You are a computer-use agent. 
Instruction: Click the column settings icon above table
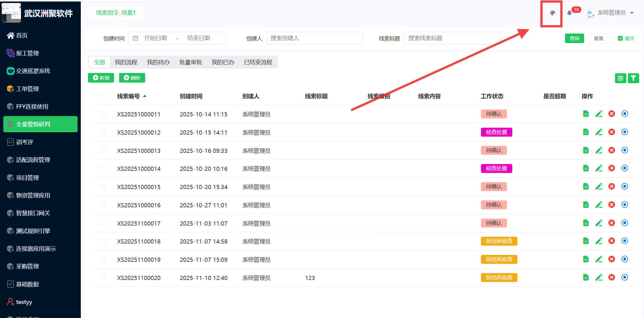(620, 78)
